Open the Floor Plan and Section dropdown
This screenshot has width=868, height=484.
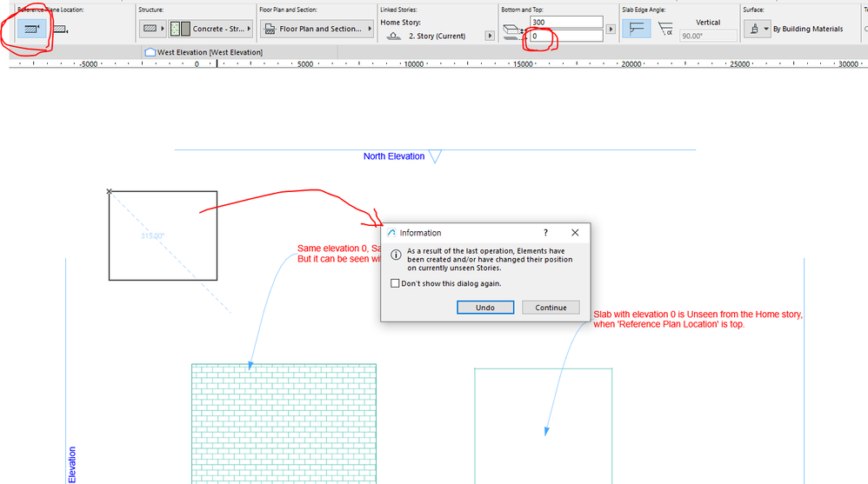317,29
